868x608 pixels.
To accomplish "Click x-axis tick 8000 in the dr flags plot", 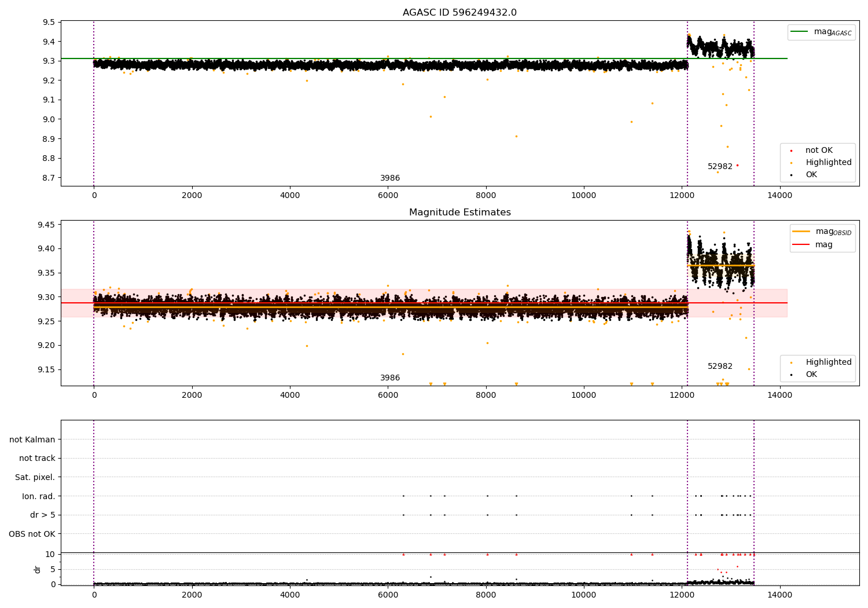I will click(x=486, y=595).
